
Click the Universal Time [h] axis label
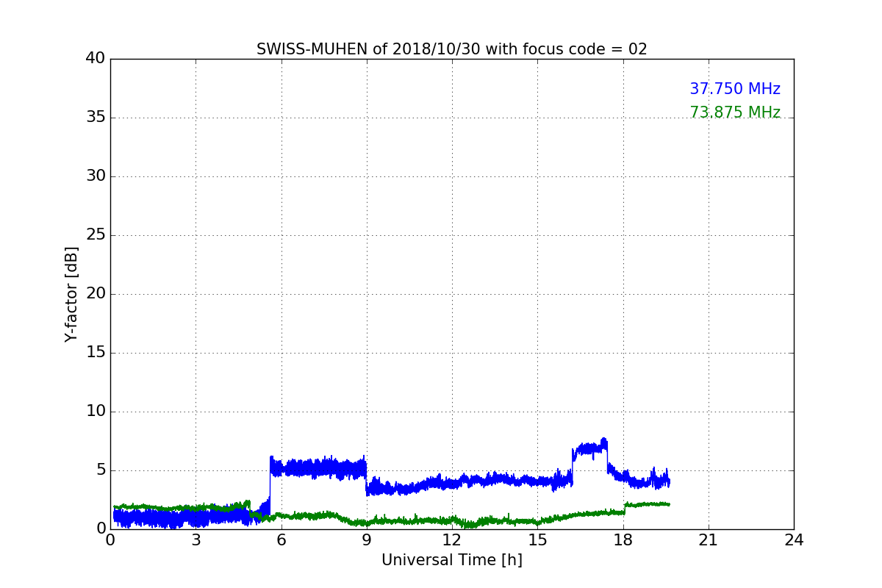[451, 560]
